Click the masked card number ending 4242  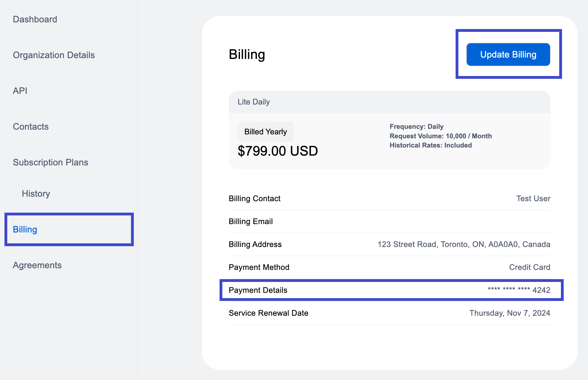click(x=519, y=290)
